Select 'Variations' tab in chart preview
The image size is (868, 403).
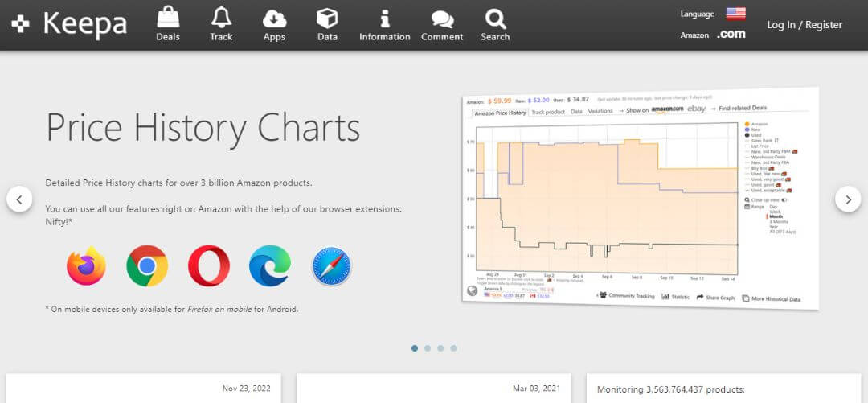pos(600,111)
